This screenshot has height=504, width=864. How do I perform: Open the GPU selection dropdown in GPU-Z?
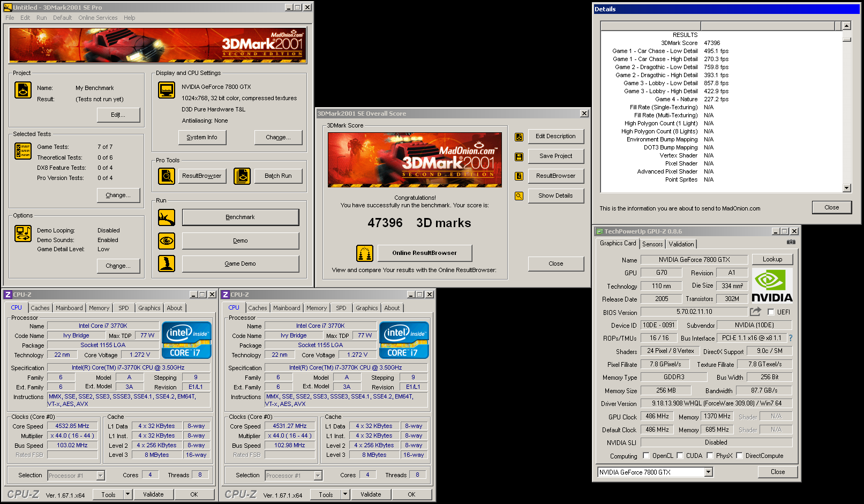point(708,472)
